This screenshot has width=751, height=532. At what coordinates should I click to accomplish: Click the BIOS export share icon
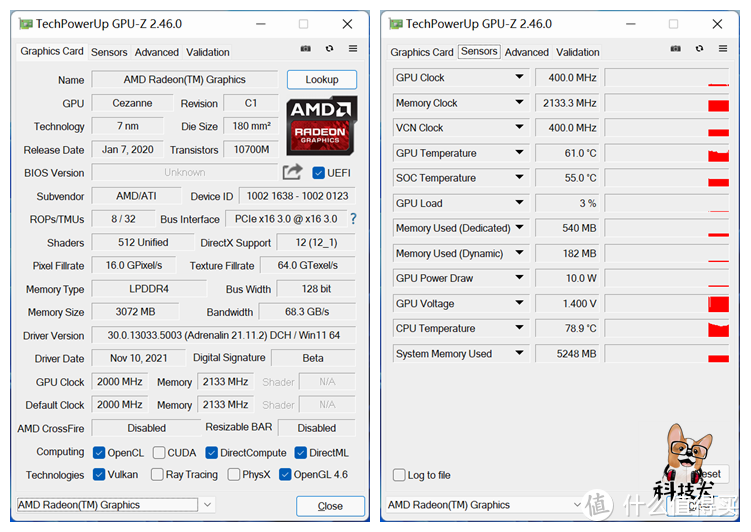[x=292, y=172]
